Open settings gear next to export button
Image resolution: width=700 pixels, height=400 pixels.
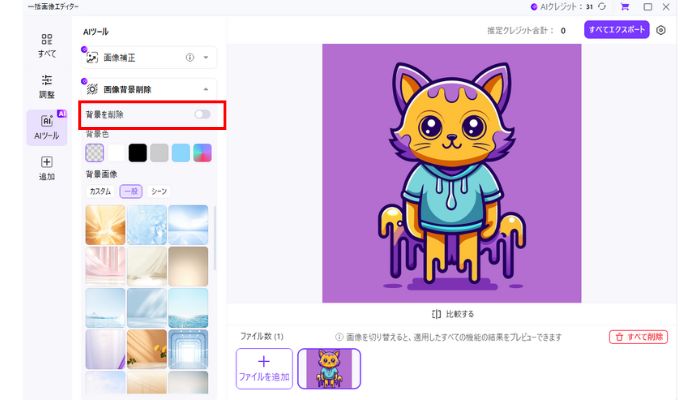[661, 30]
